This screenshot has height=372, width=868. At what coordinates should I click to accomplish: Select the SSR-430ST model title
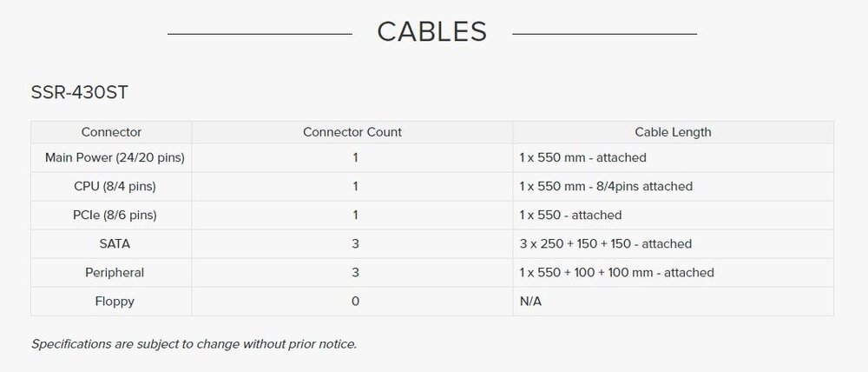(x=79, y=93)
